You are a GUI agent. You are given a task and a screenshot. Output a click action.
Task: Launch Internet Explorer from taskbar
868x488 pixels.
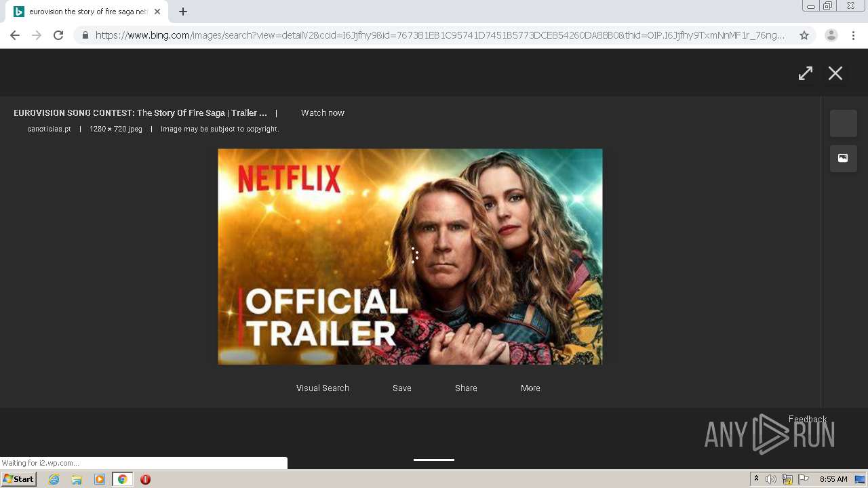coord(54,479)
